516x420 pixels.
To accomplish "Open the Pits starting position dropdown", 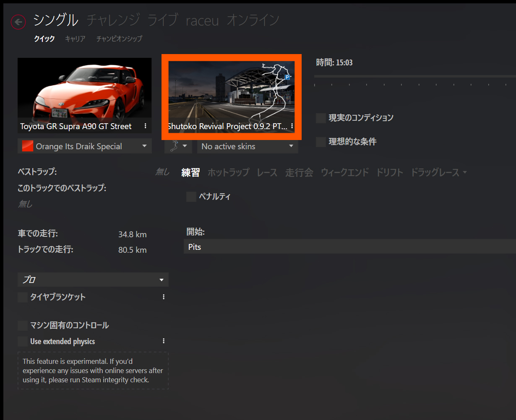I will (350, 247).
